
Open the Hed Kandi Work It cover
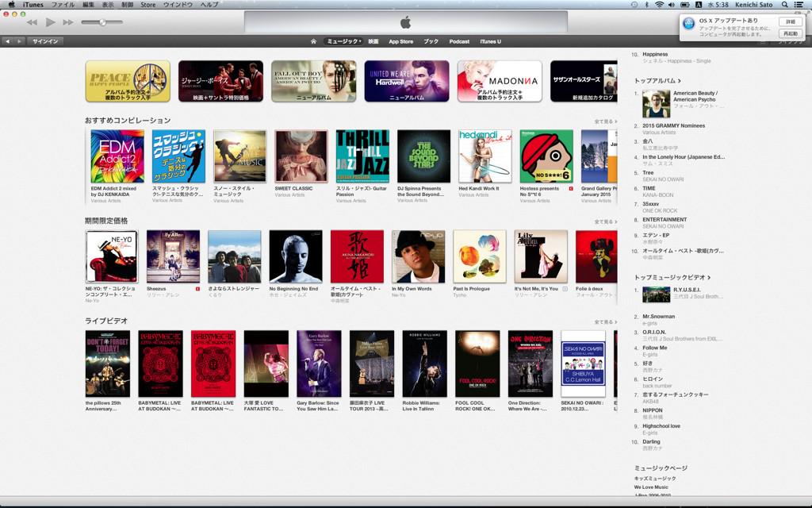(485, 156)
